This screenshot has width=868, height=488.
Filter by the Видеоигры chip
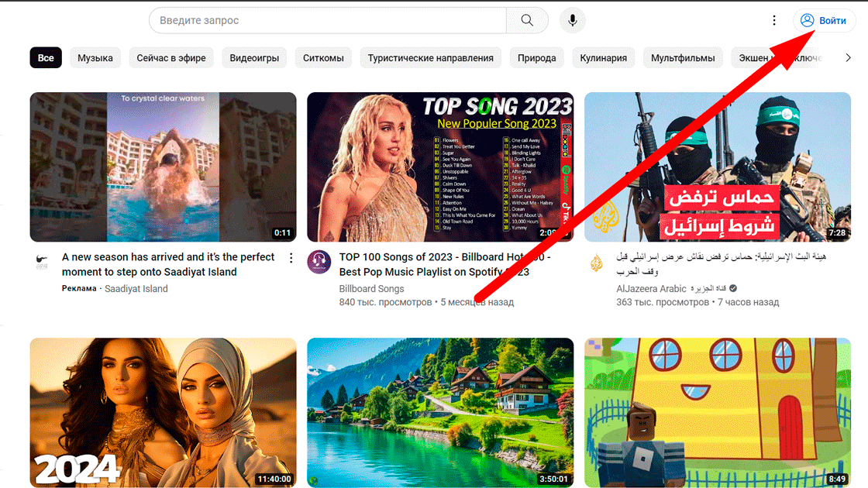[x=254, y=57]
